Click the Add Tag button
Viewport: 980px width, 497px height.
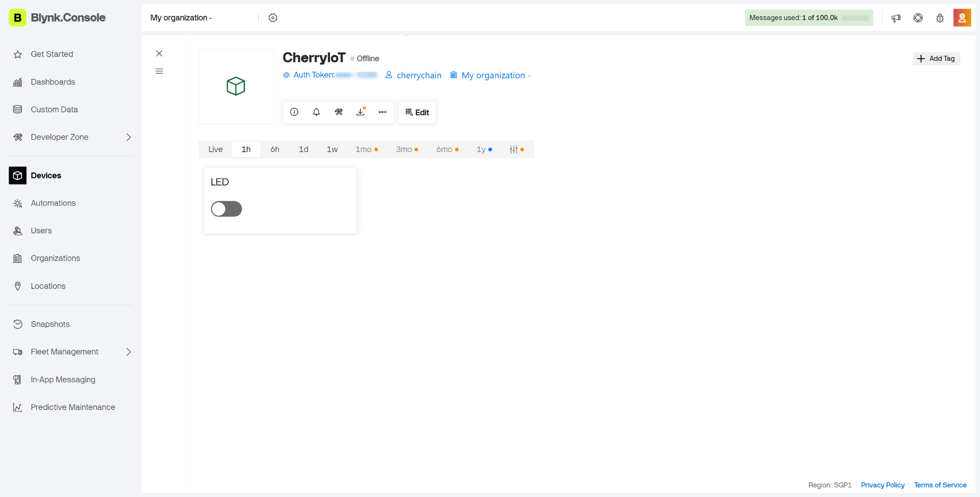coord(936,58)
